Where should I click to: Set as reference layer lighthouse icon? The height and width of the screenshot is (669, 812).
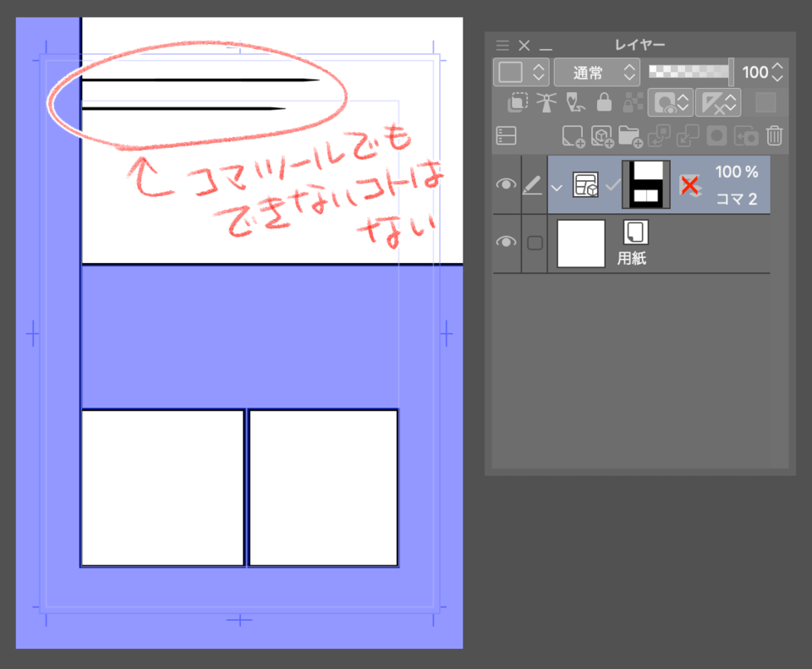(x=546, y=102)
